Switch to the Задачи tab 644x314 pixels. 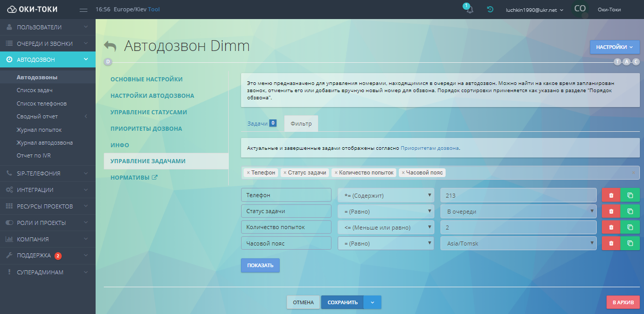click(257, 124)
